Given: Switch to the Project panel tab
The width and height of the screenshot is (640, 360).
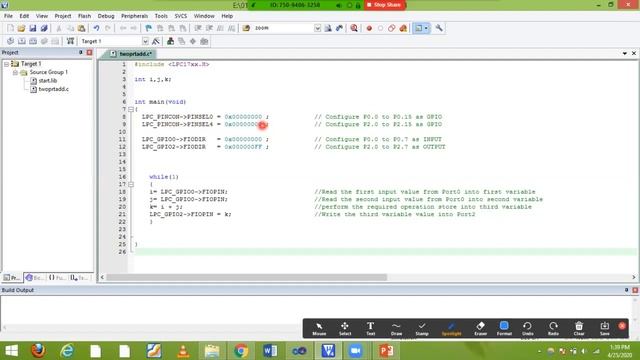Looking at the screenshot, I should 12,278.
